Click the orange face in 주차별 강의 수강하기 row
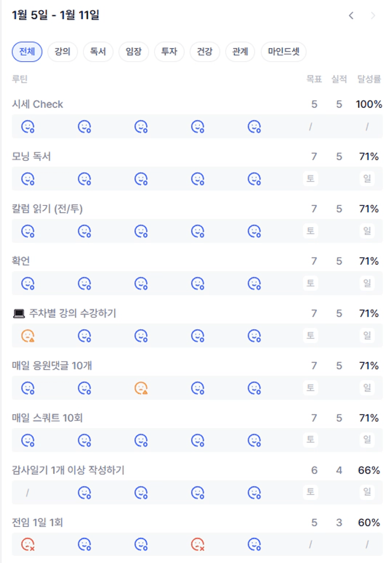This screenshot has height=563, width=392. [x=28, y=336]
